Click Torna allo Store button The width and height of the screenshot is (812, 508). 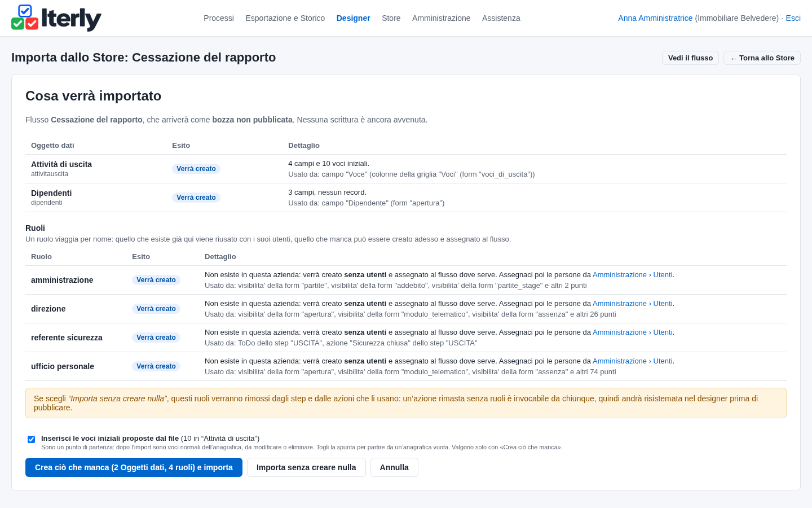pos(762,58)
